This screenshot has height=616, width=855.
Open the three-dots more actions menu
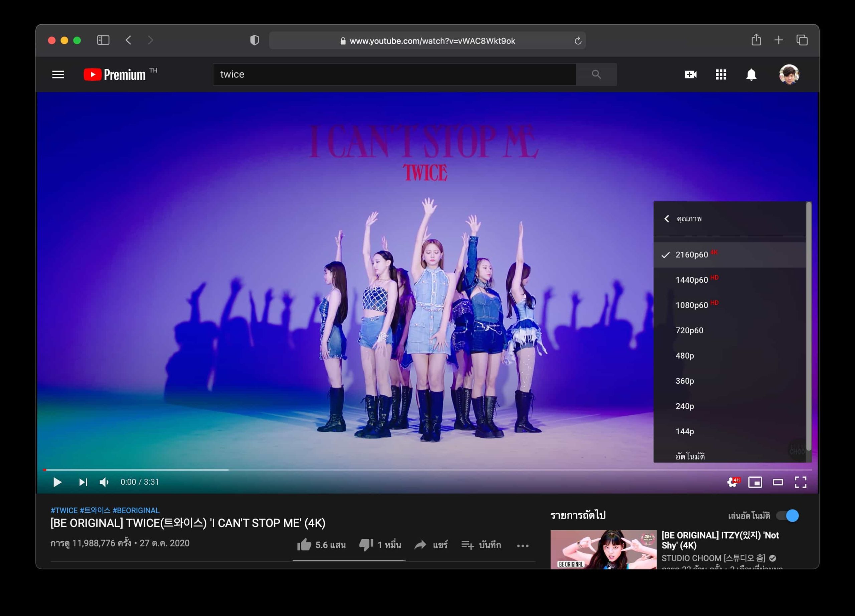[x=522, y=545]
